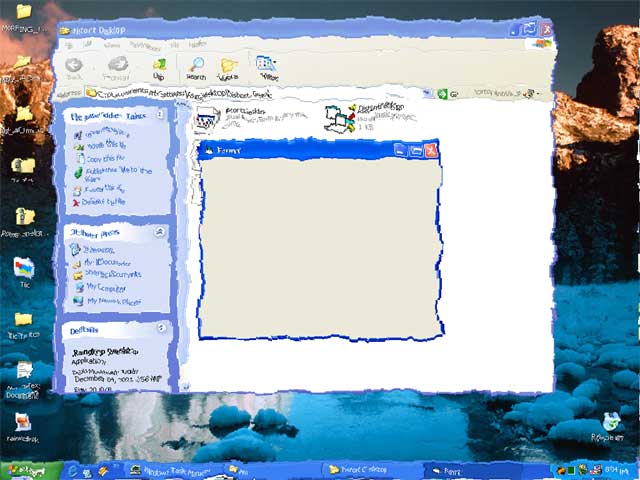Open the Recycle Bin desktop icon
The height and width of the screenshot is (480, 640).
click(612, 421)
